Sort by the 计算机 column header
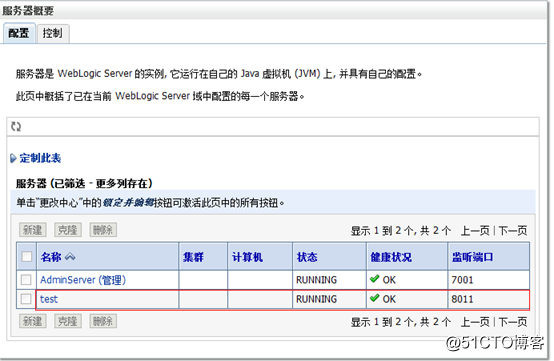Viewport: 554px width, 361px height. point(247,257)
